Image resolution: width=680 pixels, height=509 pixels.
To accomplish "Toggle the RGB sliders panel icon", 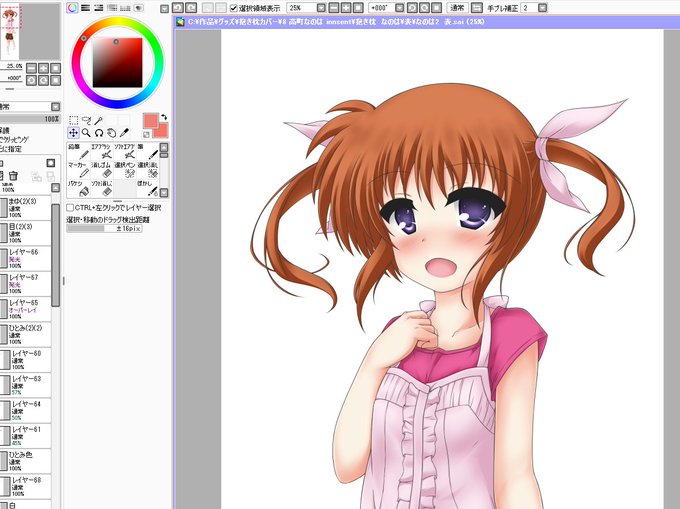I will [85, 8].
